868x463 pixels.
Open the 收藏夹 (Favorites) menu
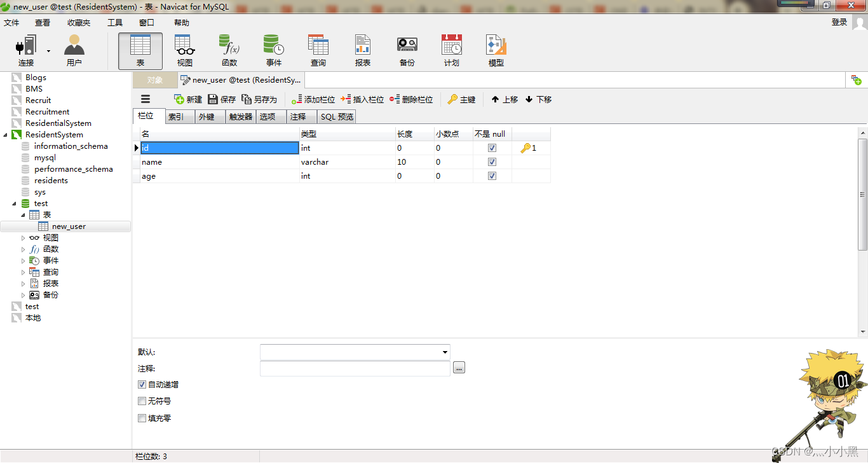coord(79,22)
